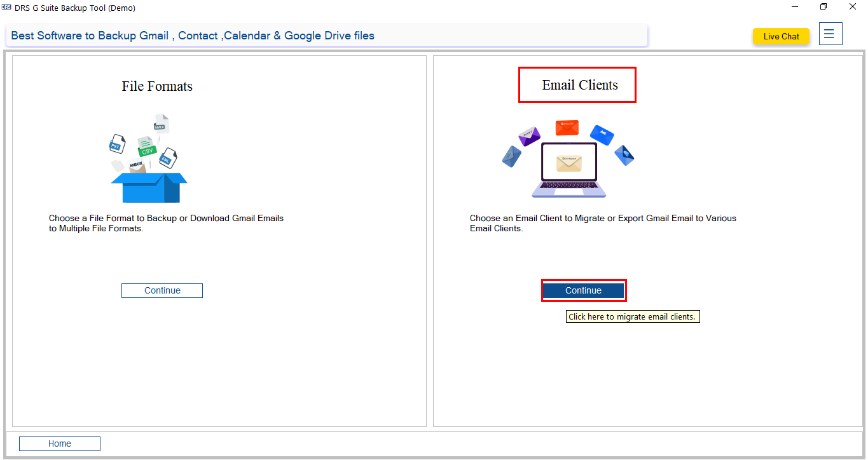
Task: Click the "Choose an Email Client to Migrate" description
Action: (x=603, y=223)
